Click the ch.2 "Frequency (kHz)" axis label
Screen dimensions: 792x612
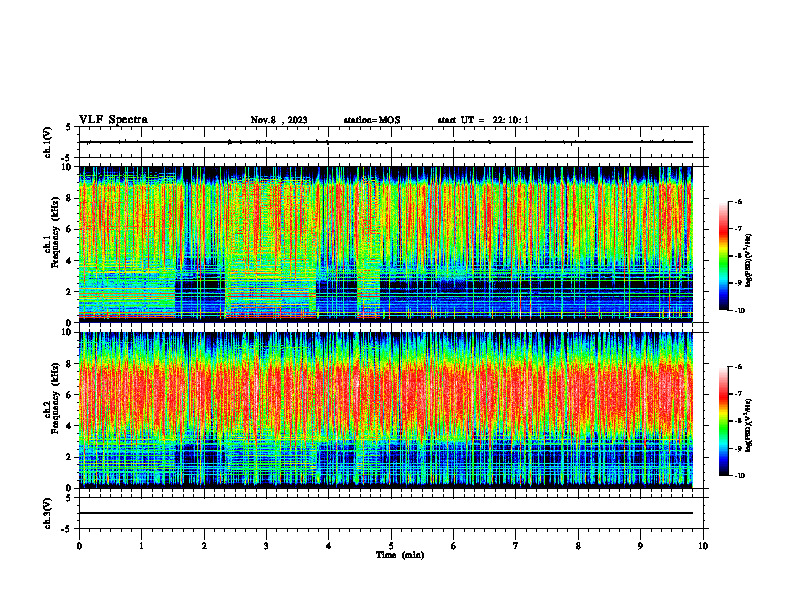coord(55,398)
